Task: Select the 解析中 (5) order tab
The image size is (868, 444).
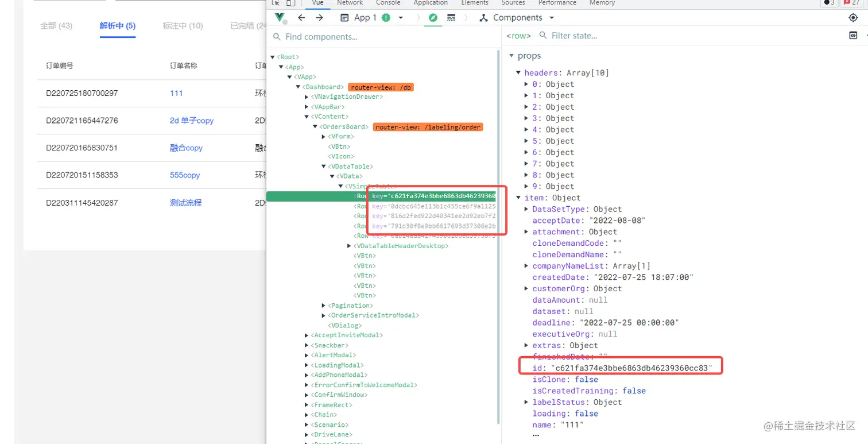Action: tap(118, 26)
